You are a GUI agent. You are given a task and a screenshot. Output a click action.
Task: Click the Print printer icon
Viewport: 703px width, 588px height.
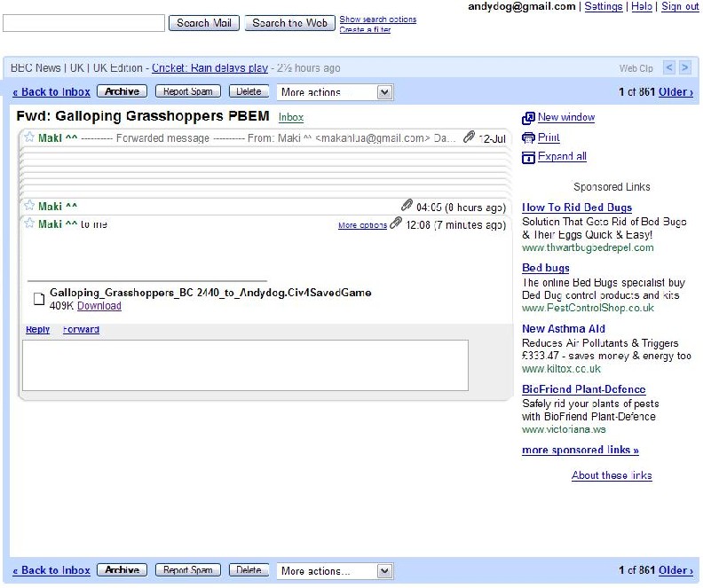528,137
